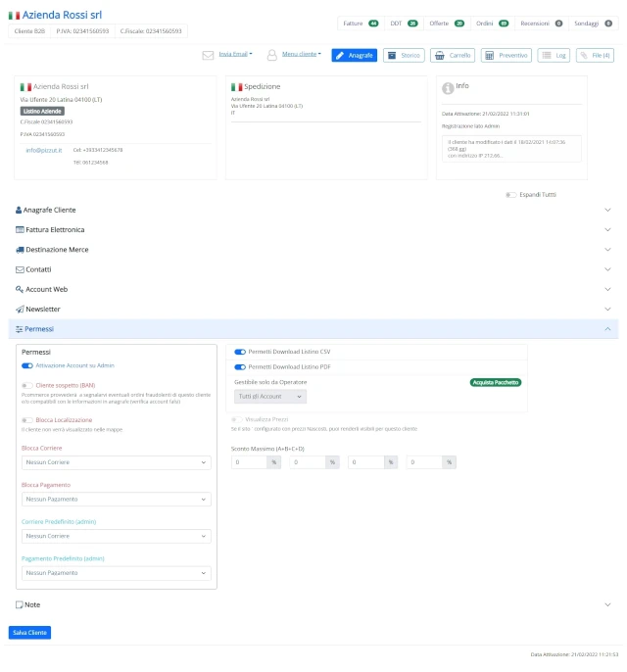Click the sliders icon beside Permessi
Screen dimensions: 627x672
pyautogui.click(x=20, y=329)
